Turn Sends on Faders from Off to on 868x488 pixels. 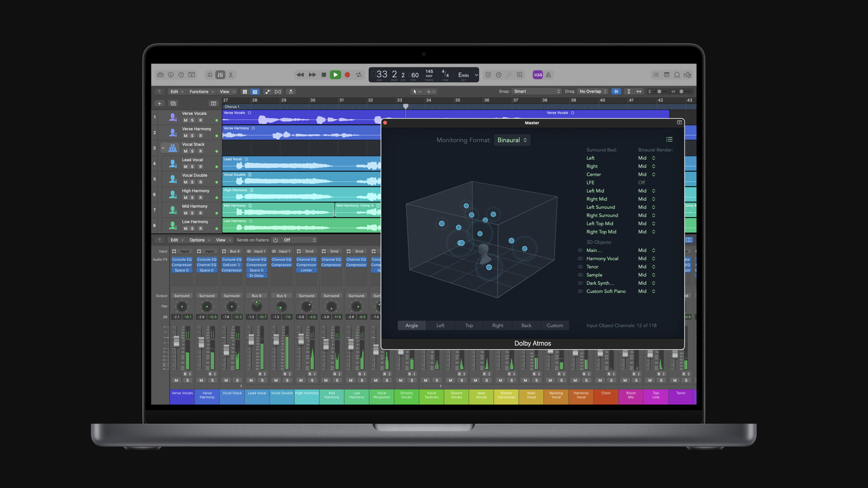point(276,240)
